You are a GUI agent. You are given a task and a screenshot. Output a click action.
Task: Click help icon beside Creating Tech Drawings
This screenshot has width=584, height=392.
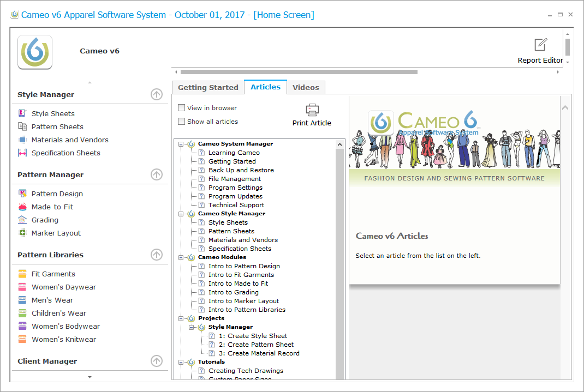[201, 371]
